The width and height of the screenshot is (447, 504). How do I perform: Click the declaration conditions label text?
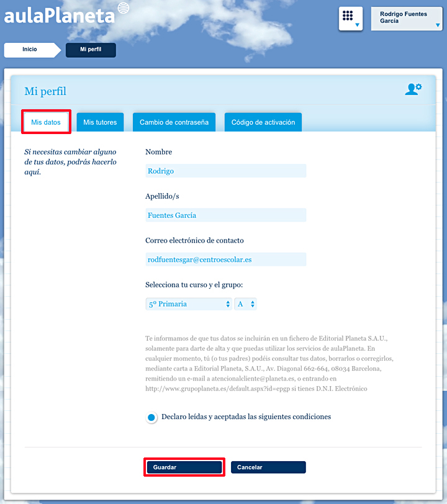point(246,417)
